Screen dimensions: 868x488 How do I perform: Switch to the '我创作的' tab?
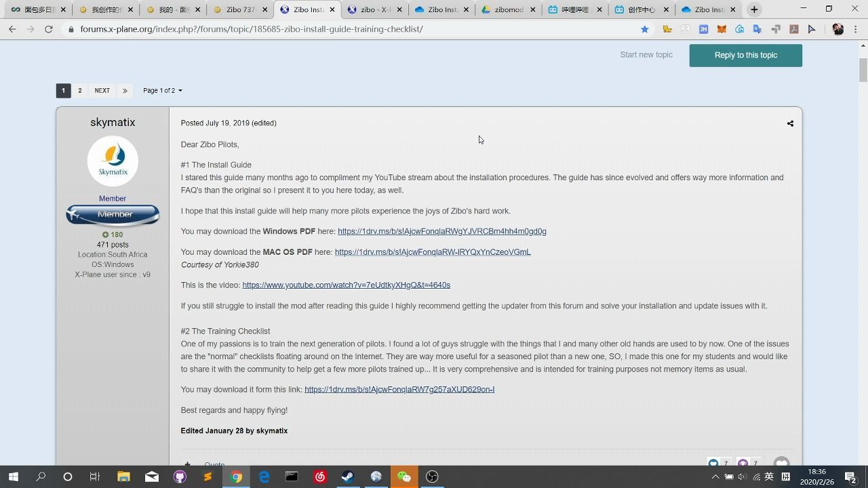(x=105, y=9)
